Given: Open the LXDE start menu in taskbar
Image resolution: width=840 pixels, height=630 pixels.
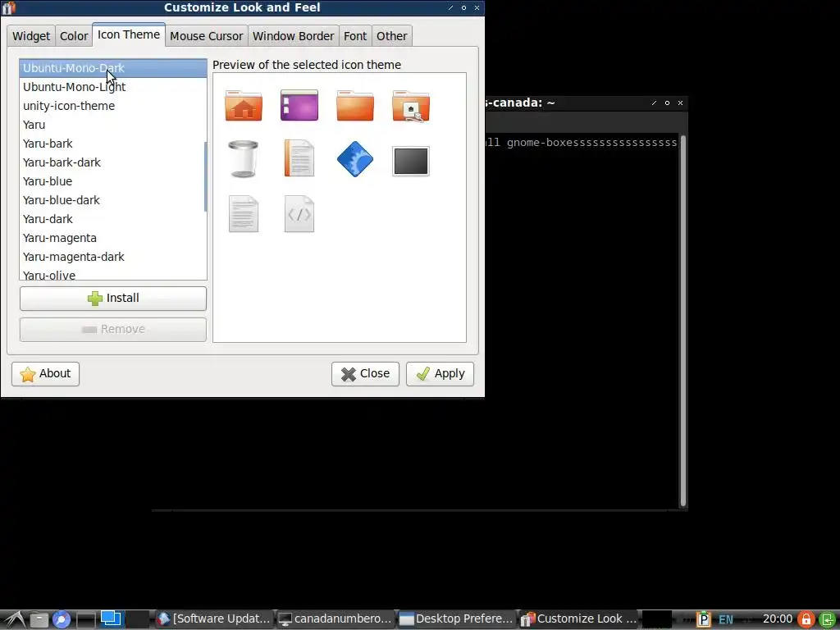Looking at the screenshot, I should click(x=14, y=619).
